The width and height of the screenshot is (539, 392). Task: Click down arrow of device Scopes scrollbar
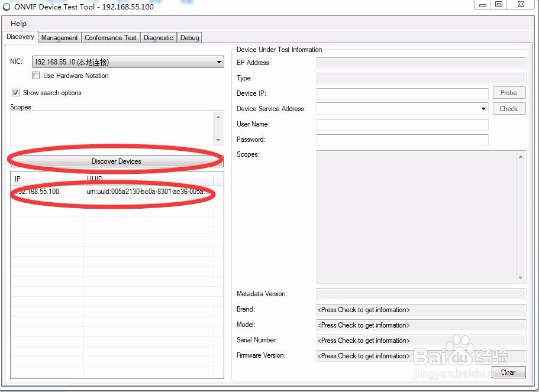(521, 278)
